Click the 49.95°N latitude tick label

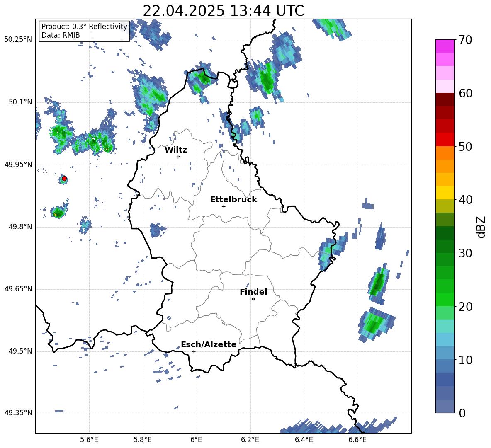[18, 165]
